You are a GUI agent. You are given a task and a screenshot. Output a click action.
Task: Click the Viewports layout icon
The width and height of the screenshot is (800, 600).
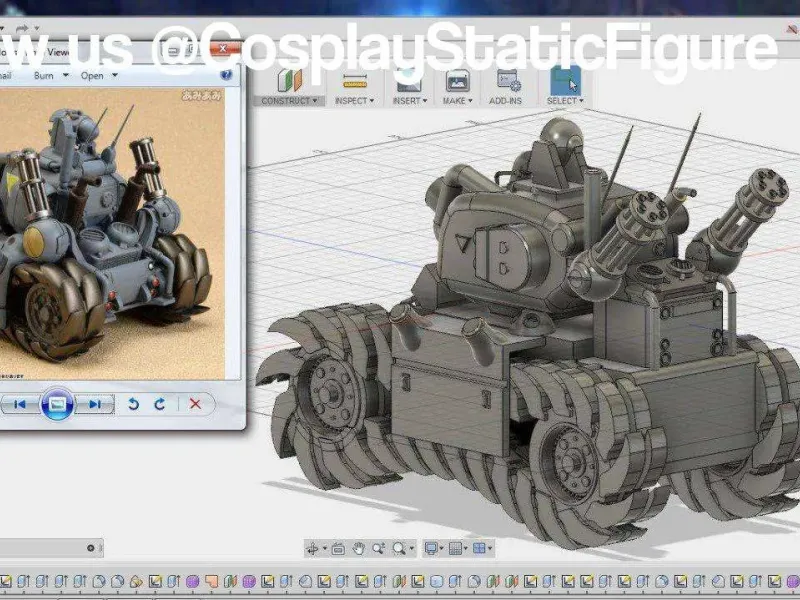coord(479,549)
